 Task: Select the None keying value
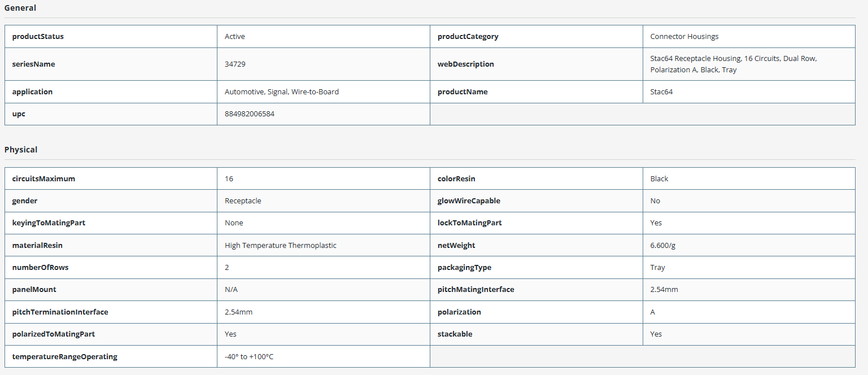pyautogui.click(x=234, y=223)
